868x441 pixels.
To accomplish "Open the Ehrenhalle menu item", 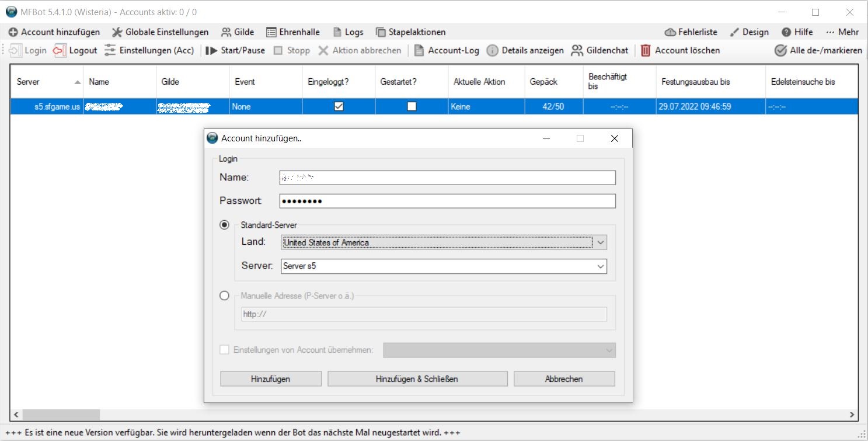I will coord(293,32).
